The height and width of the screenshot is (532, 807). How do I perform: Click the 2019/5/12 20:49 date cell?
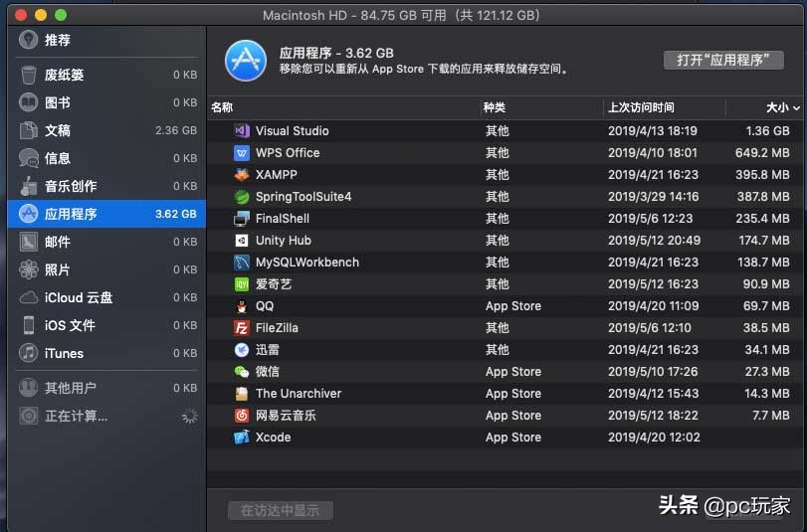[x=654, y=241]
